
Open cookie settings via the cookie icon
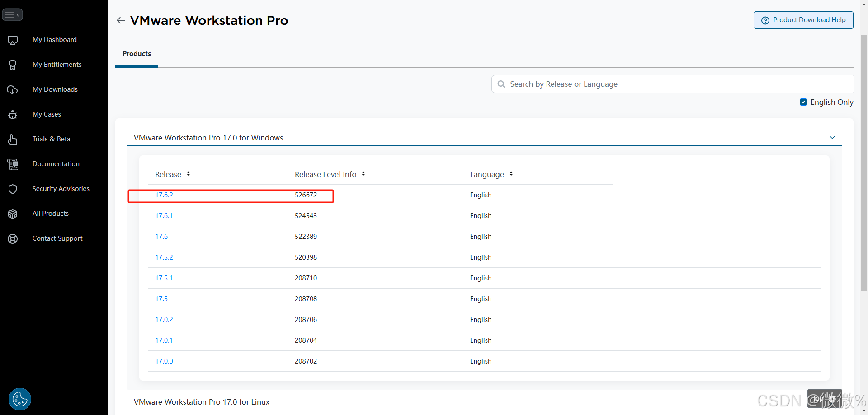(x=20, y=399)
